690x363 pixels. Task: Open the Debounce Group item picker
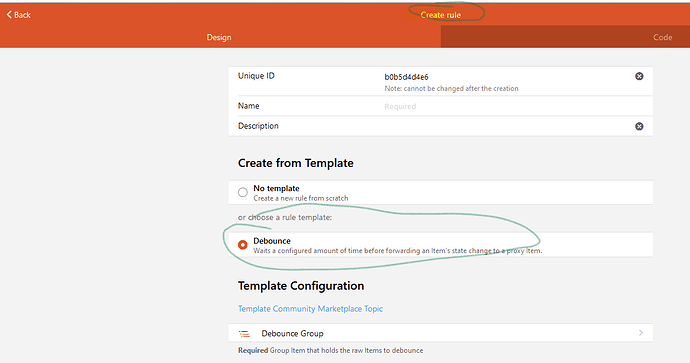[440, 333]
